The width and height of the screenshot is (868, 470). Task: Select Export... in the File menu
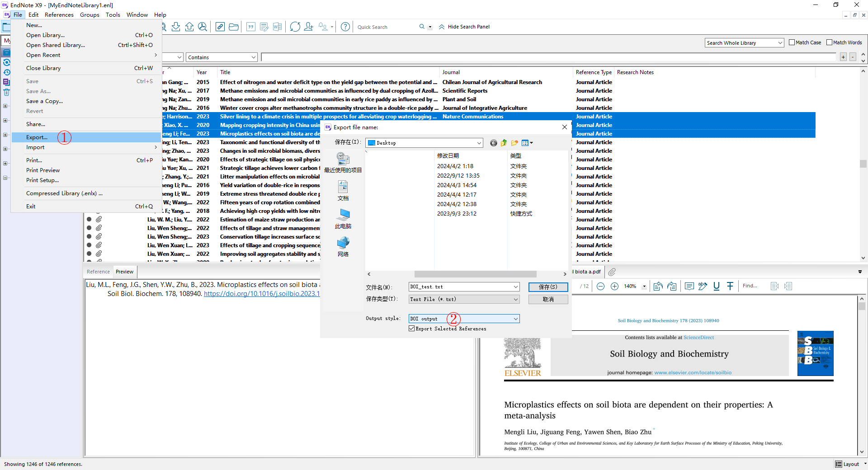86,137
